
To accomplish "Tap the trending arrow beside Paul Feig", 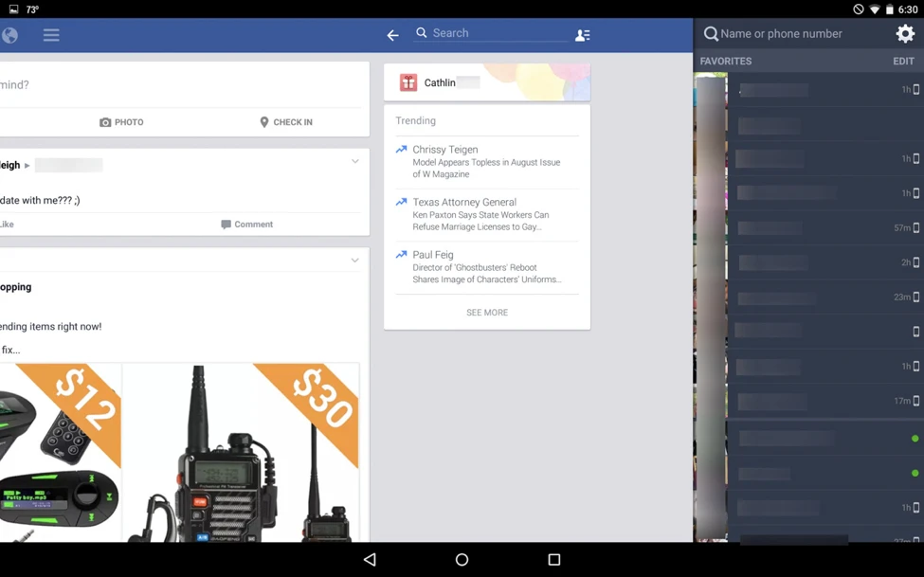I will coord(403,255).
